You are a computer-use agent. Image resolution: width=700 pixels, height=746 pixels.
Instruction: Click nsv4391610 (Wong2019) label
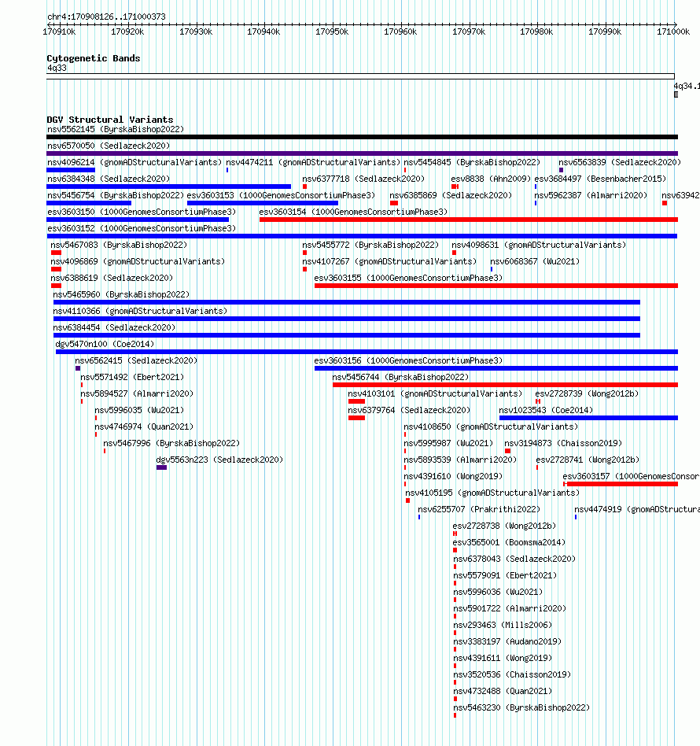coord(453,476)
